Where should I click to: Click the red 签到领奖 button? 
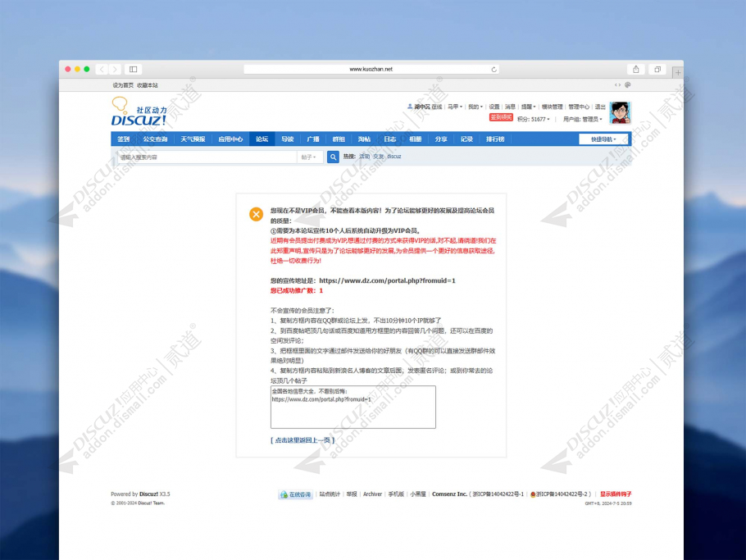(501, 118)
